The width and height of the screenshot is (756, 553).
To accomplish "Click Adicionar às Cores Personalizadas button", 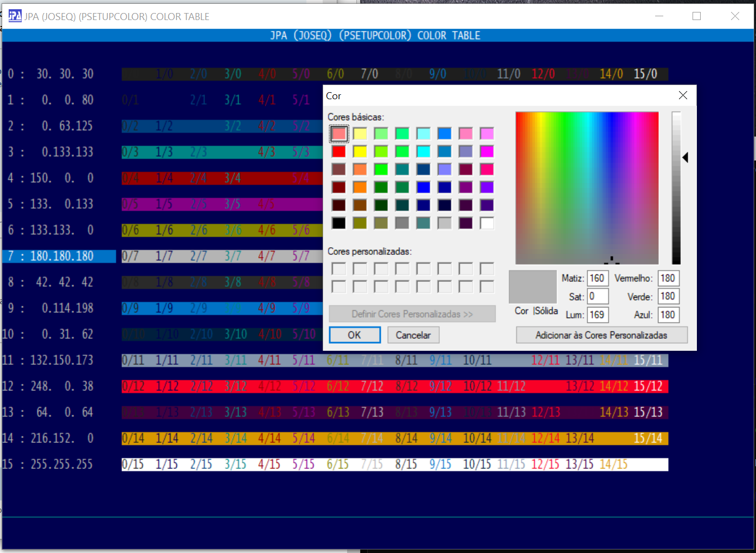I will (x=601, y=335).
